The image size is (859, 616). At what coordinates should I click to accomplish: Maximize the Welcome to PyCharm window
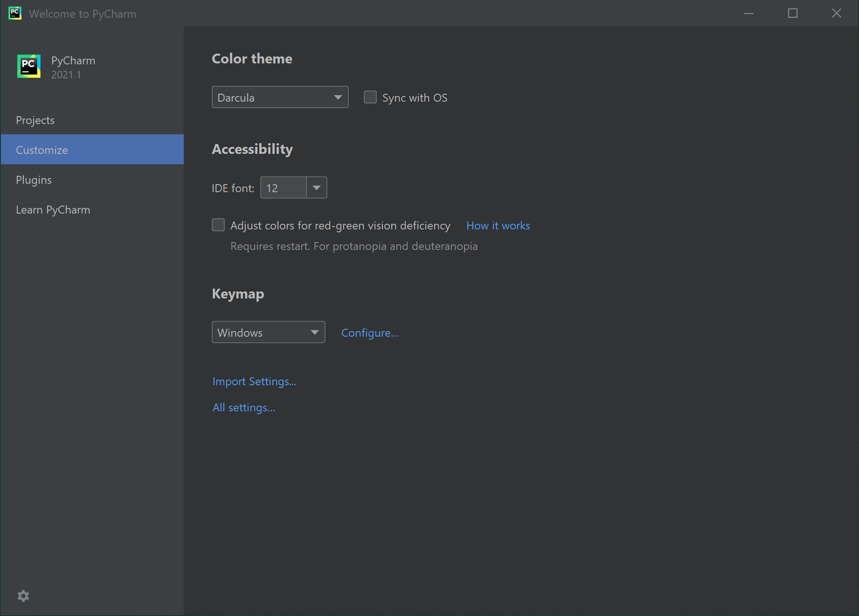pyautogui.click(x=793, y=13)
